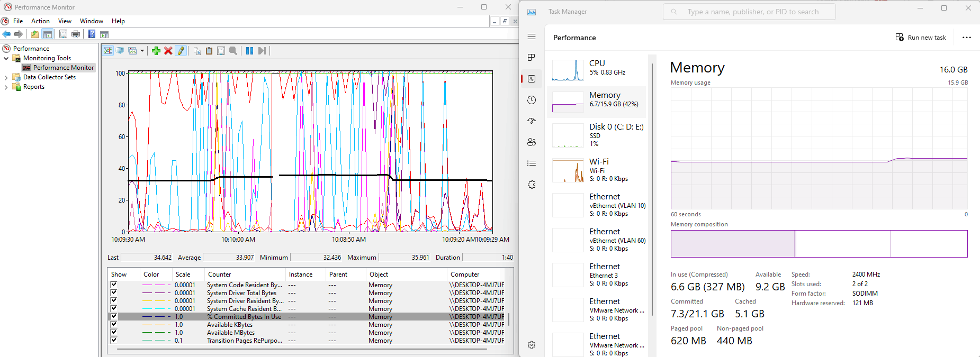Open Change graph type dropdown arrow
Image resolution: width=980 pixels, height=357 pixels.
click(x=142, y=51)
